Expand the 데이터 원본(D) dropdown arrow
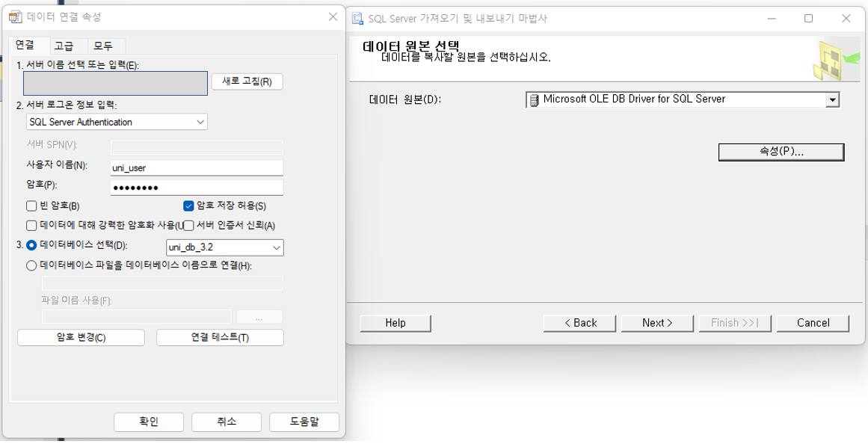This screenshot has width=868, height=447. (x=832, y=100)
